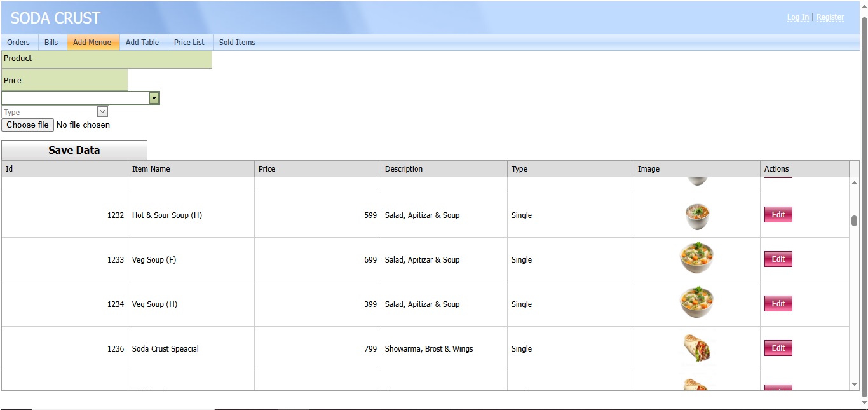Click the Veg Soup (F) bowl image
Screen dimensions: 868x410
[697, 259]
